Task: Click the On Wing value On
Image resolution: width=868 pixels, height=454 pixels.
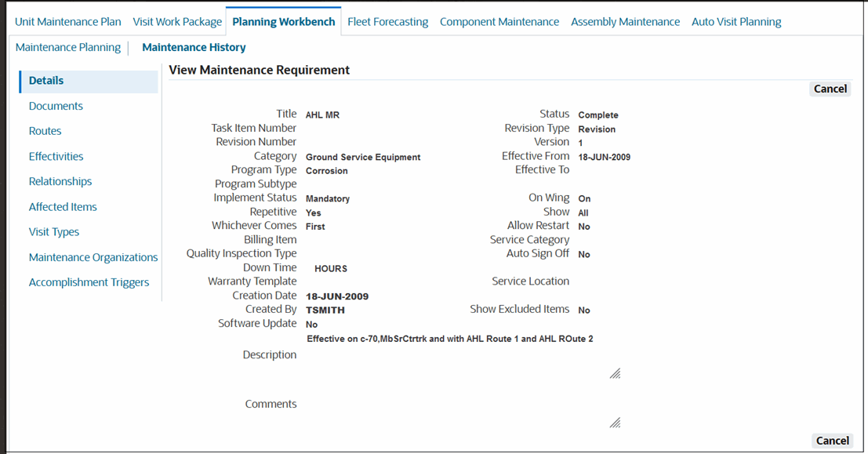Action: pyautogui.click(x=585, y=198)
